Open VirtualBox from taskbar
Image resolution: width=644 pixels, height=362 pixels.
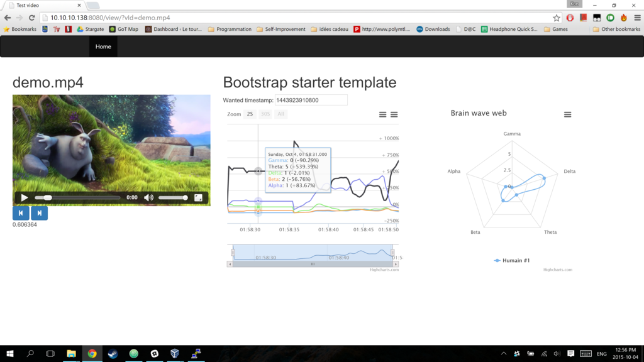[x=175, y=353]
